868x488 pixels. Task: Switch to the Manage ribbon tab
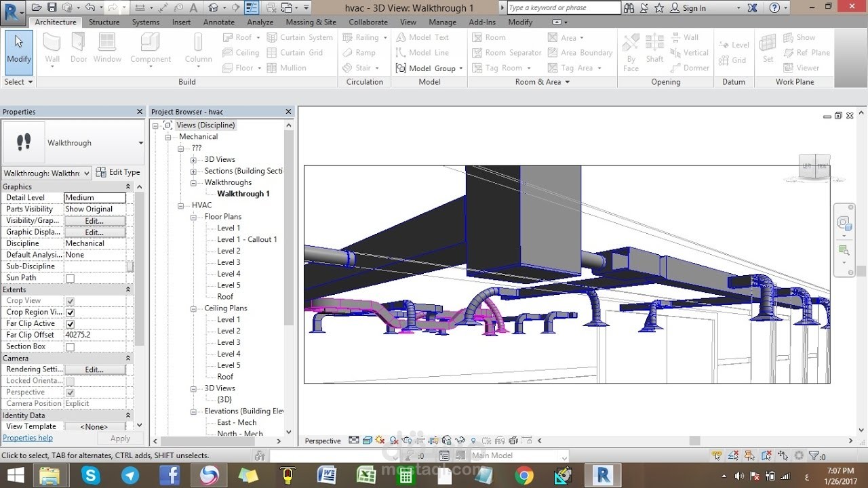click(442, 22)
